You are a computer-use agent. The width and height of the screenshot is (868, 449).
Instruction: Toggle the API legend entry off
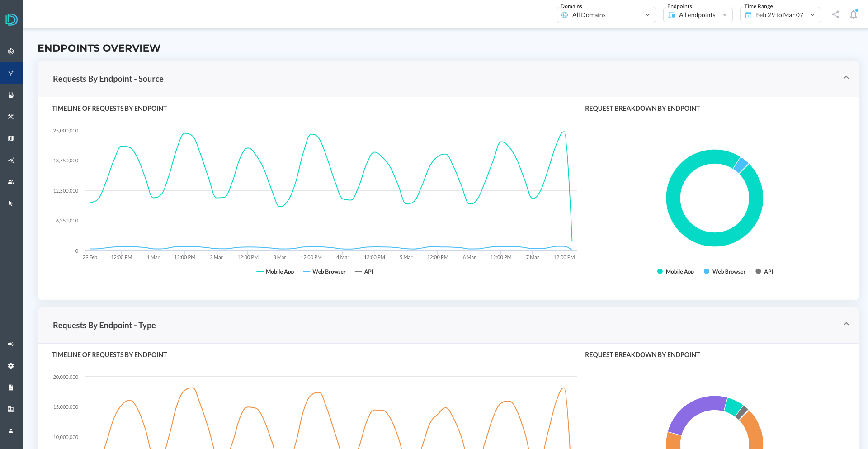point(364,271)
